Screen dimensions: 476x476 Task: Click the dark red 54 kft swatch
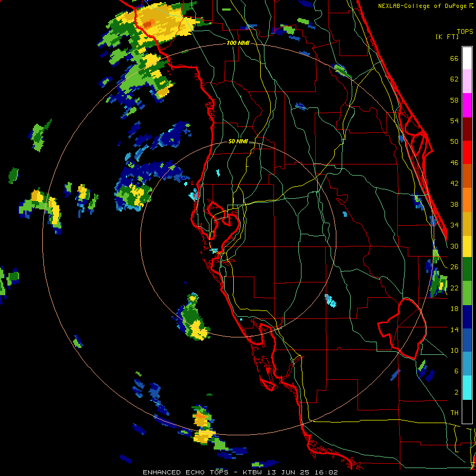[467, 129]
